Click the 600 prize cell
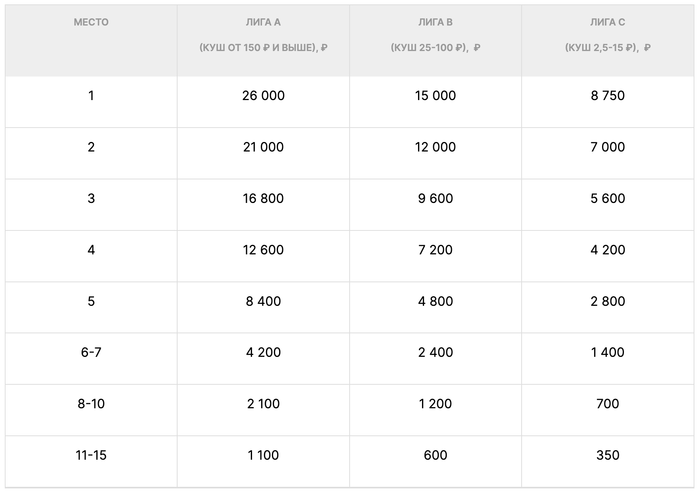 tap(435, 455)
